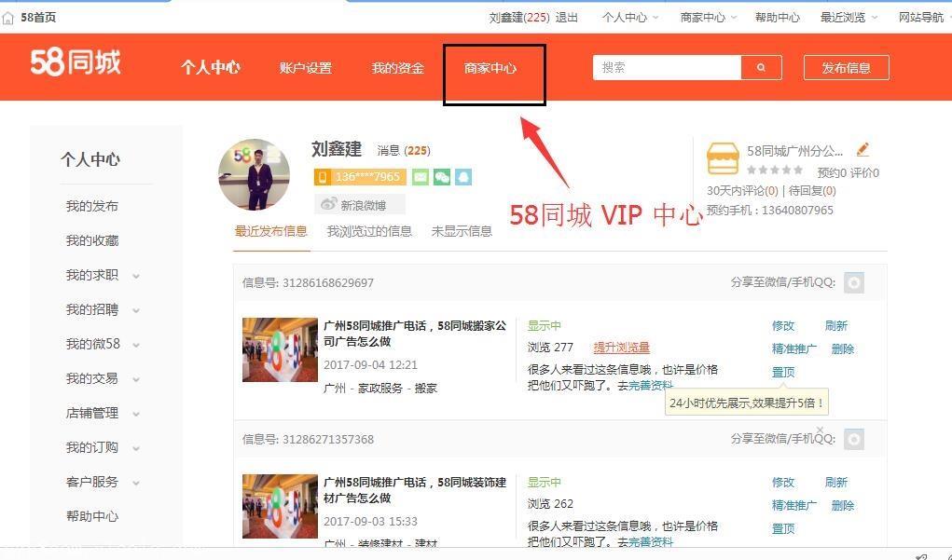
Task: Expand 我的求职 in sidebar
Action: (136, 276)
